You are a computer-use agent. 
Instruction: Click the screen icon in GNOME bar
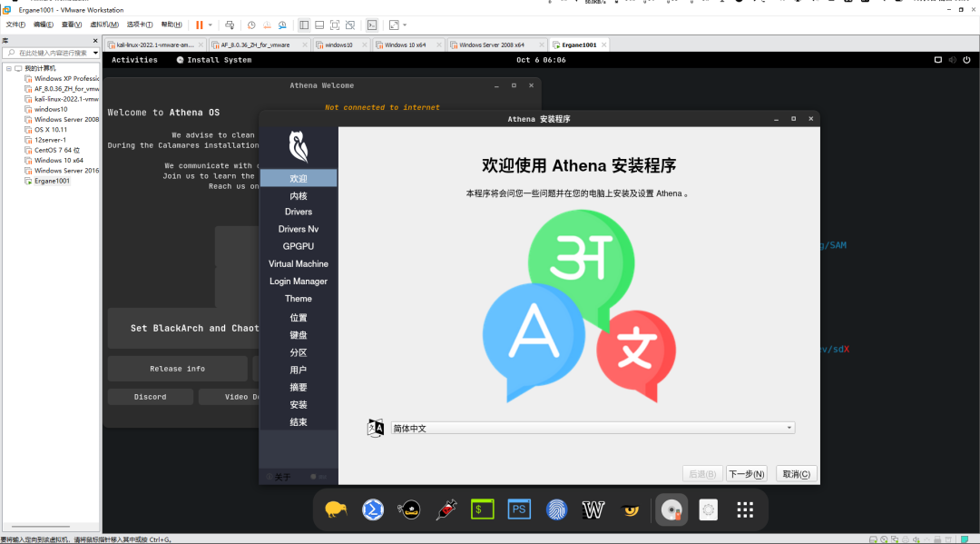(x=937, y=60)
